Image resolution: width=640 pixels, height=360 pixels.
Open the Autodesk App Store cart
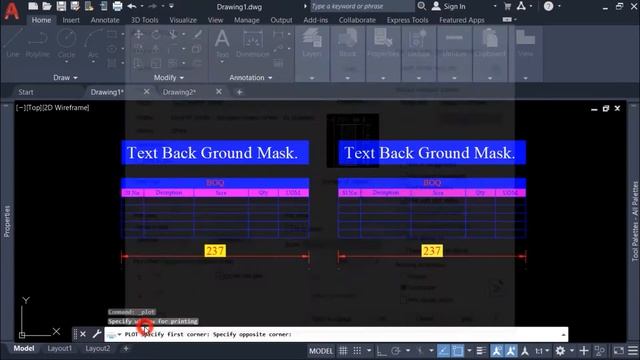point(507,6)
